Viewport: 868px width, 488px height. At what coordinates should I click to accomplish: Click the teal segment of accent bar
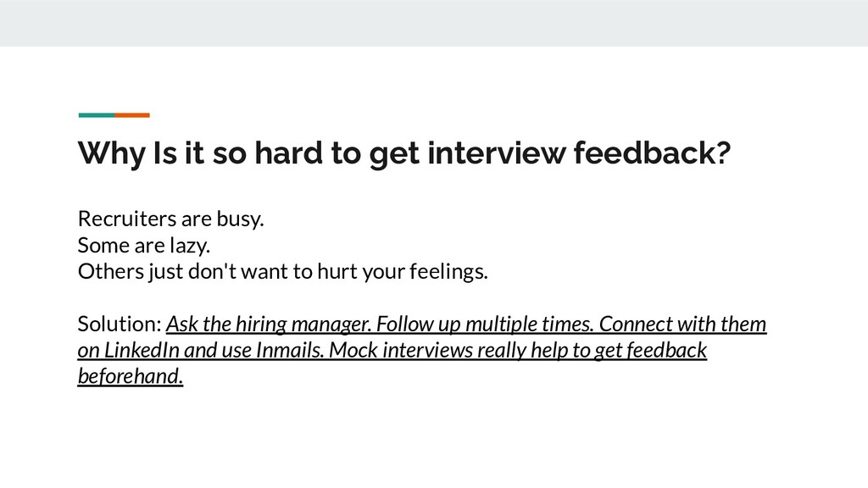coord(97,115)
